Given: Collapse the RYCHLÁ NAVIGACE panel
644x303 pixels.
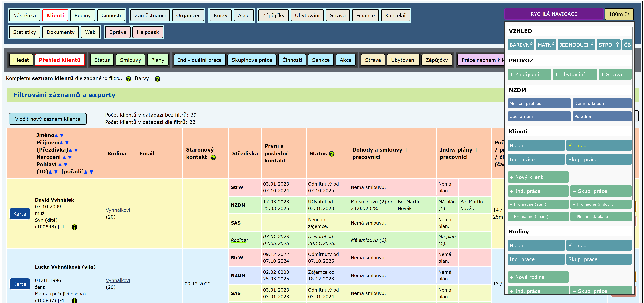Looking at the screenshot, I should [x=554, y=14].
